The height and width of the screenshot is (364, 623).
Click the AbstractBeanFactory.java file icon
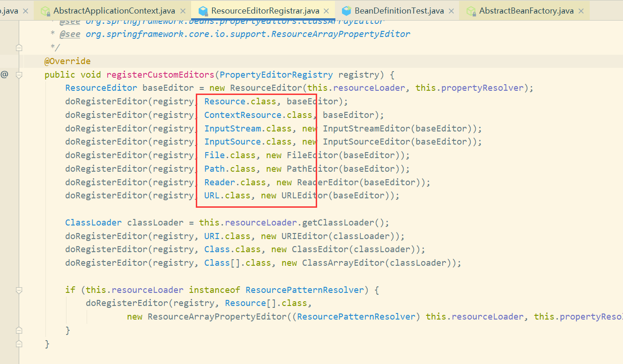click(471, 11)
